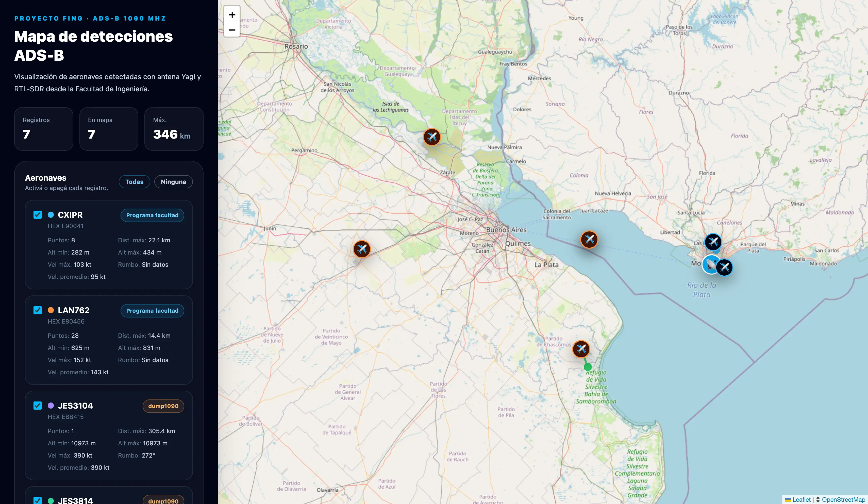Screen dimensions: 868x504
Task: Select all aircraft with Todas button
Action: pyautogui.click(x=134, y=181)
